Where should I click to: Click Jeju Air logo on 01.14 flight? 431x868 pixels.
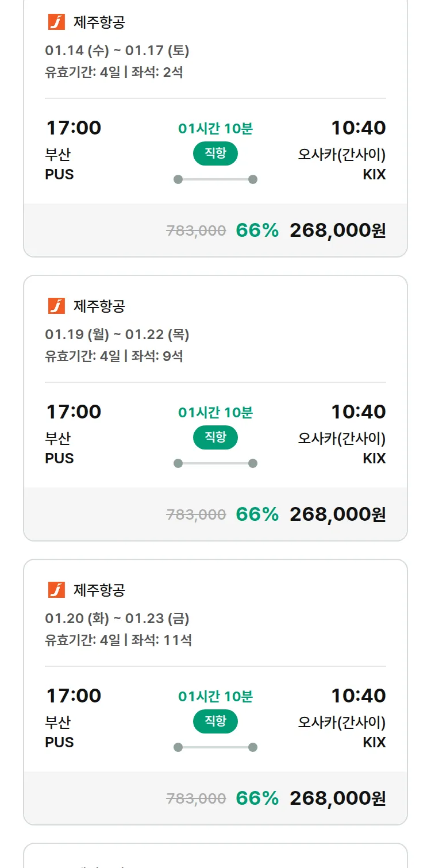coord(56,22)
